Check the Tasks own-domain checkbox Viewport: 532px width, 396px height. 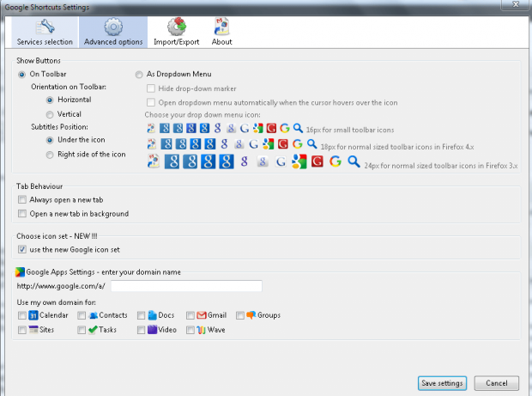(82, 330)
